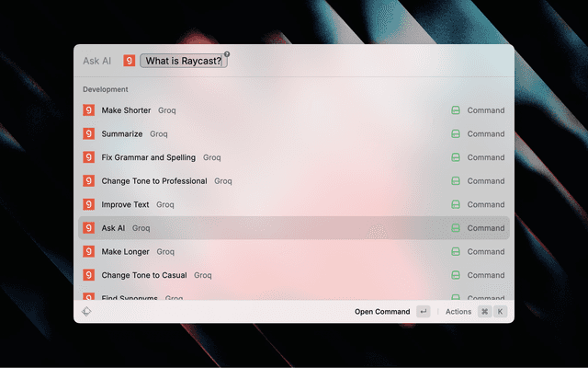The height and width of the screenshot is (368, 588).
Task: Click the Ask AI label in search bar
Action: tap(97, 61)
